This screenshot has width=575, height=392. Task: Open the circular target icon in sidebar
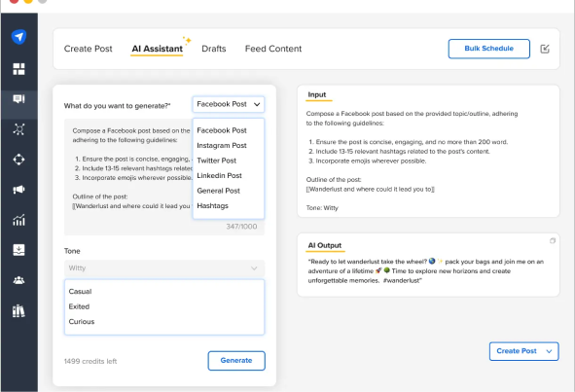click(19, 160)
